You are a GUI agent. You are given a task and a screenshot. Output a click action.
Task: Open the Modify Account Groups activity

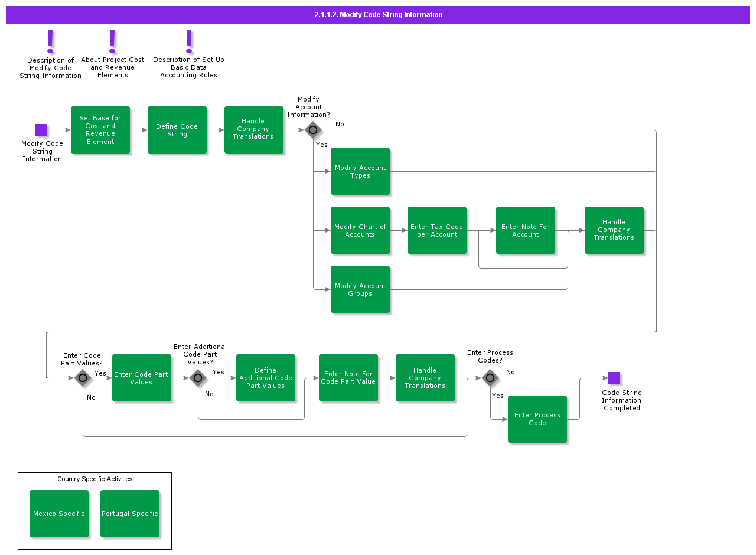tap(360, 289)
